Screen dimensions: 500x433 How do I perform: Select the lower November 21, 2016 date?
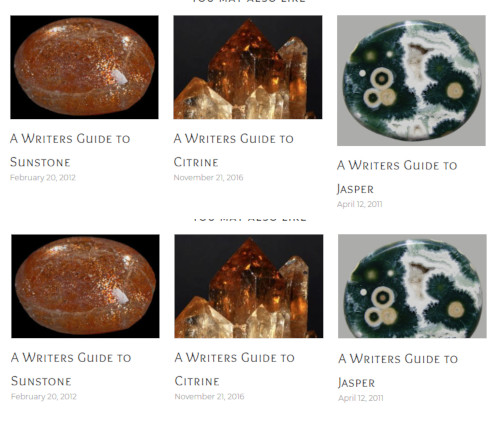[x=209, y=397]
